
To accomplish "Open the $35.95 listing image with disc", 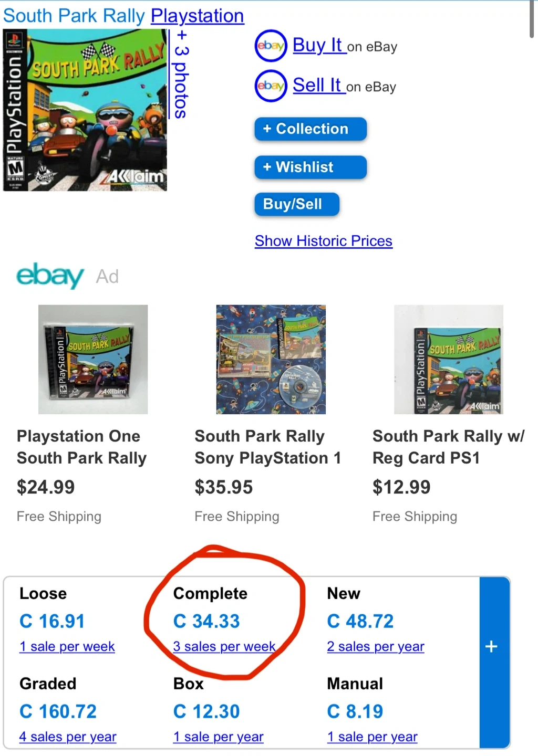I will click(271, 360).
